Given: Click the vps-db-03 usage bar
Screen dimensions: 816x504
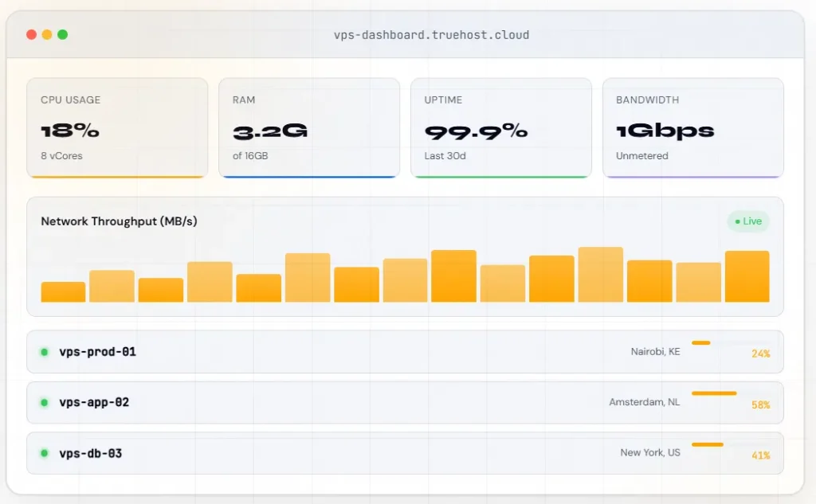Looking at the screenshot, I should tap(708, 445).
